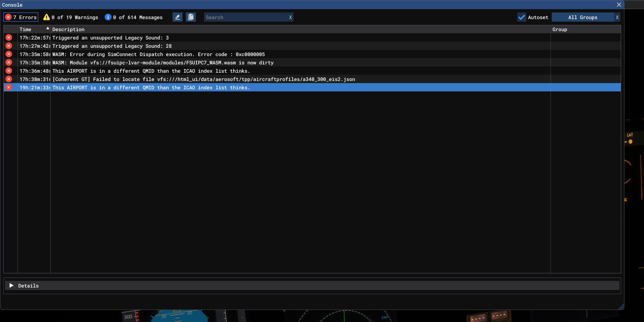Select the Legacy Sound: 28 error entry
The image size is (644, 322).
[x=112, y=46]
